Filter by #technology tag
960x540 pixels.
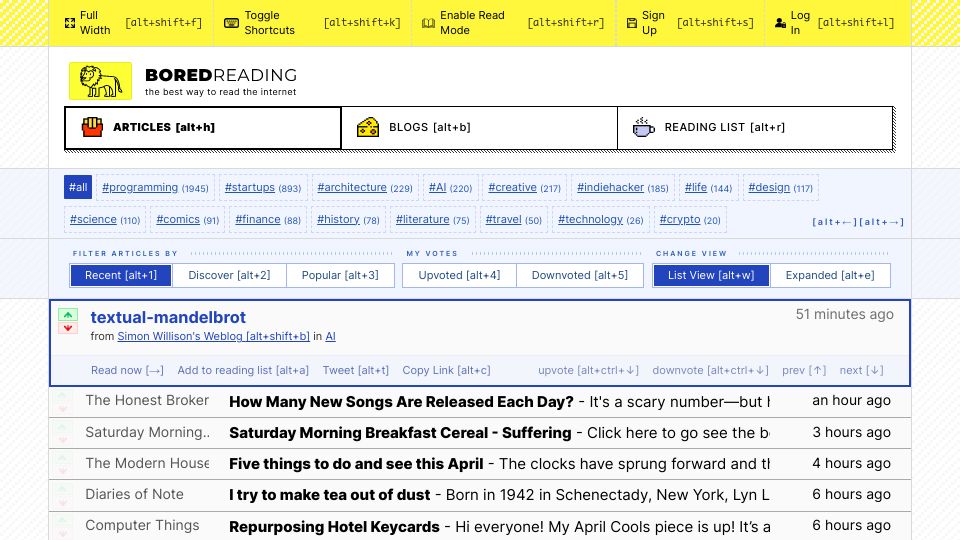[601, 219]
